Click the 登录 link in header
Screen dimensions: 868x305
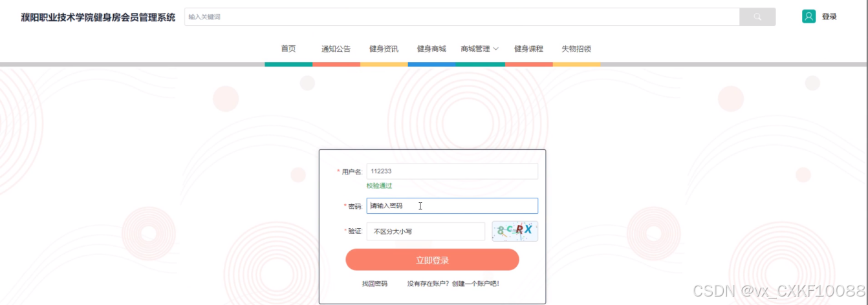coord(829,17)
